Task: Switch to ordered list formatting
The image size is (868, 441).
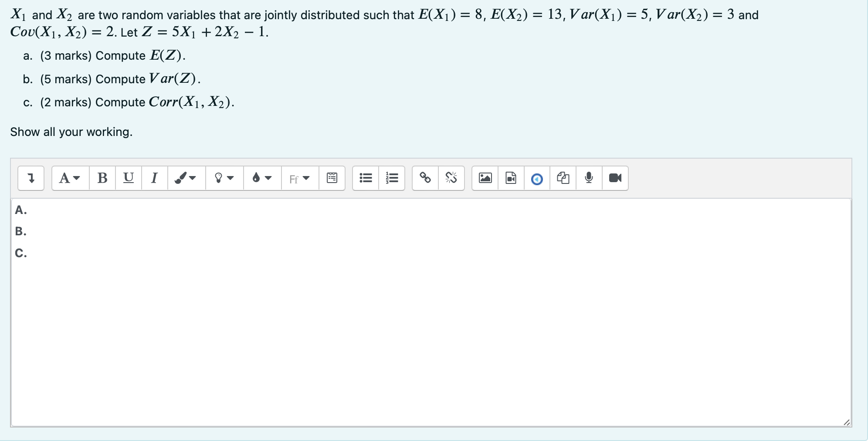Action: click(x=391, y=178)
